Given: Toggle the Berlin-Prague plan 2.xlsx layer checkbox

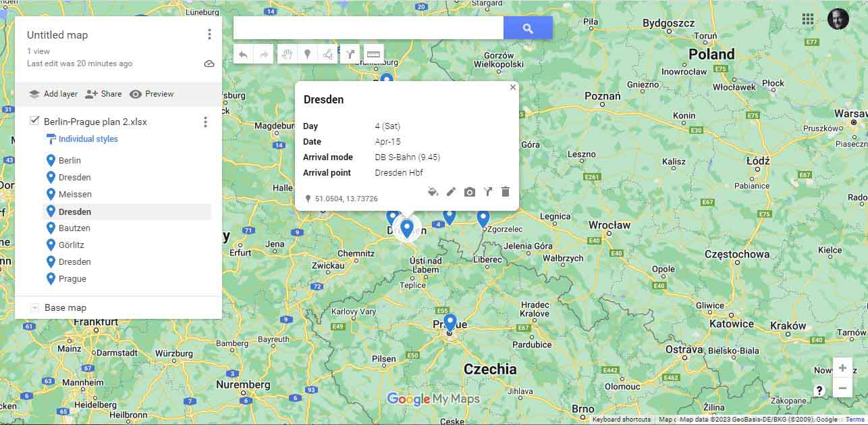Looking at the screenshot, I should pos(34,121).
